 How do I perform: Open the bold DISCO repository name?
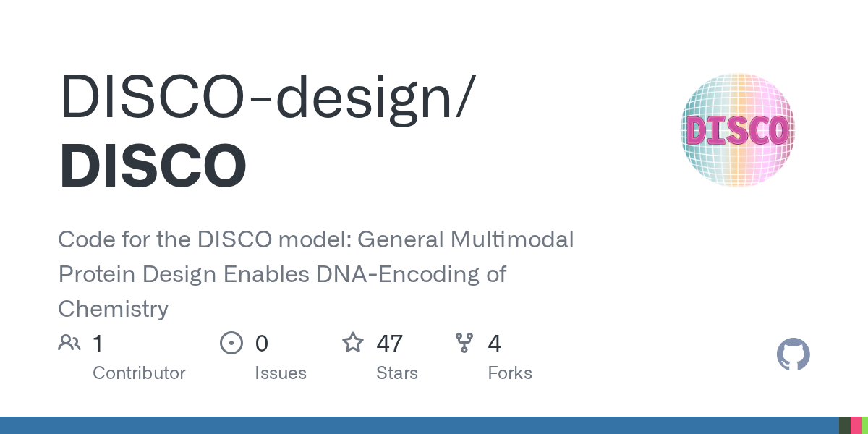[153, 166]
